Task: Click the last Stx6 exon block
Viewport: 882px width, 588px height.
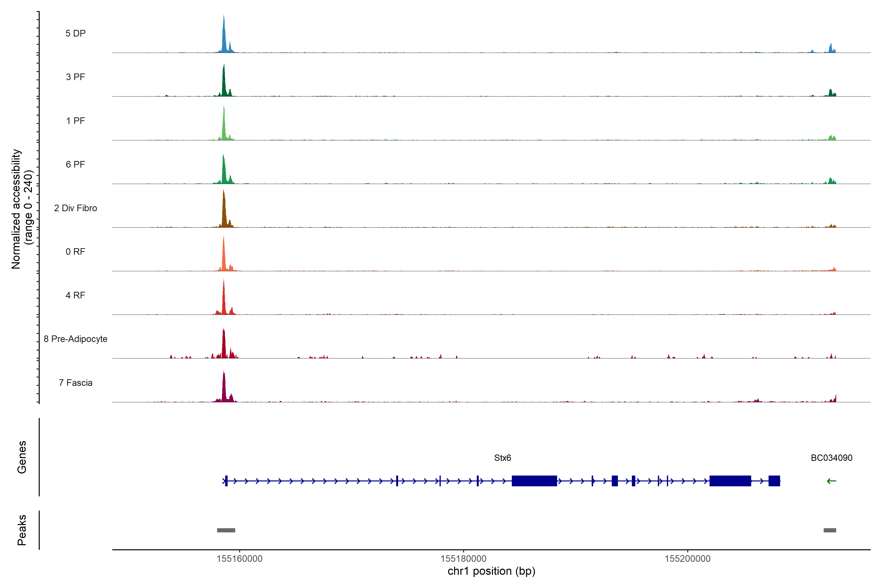Action: coord(774,481)
